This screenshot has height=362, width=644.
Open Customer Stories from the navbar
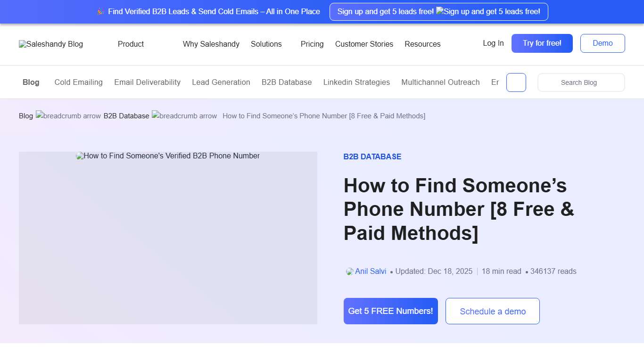pos(364,44)
